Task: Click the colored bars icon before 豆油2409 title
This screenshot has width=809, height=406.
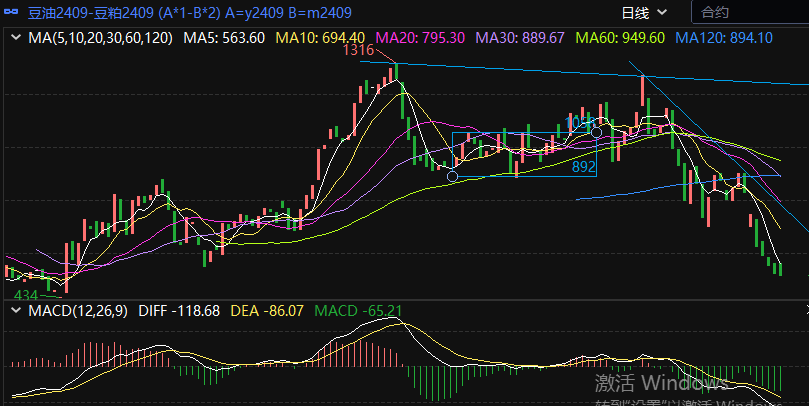Action: [13, 13]
